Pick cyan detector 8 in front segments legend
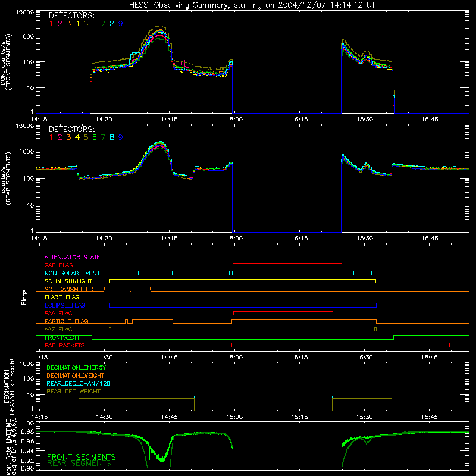The image size is (476, 476). click(x=112, y=24)
